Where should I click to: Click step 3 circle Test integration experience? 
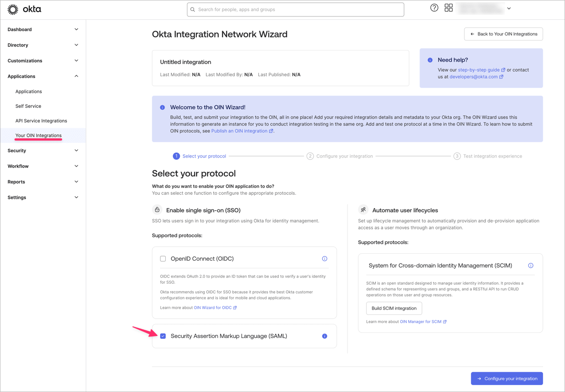click(457, 156)
